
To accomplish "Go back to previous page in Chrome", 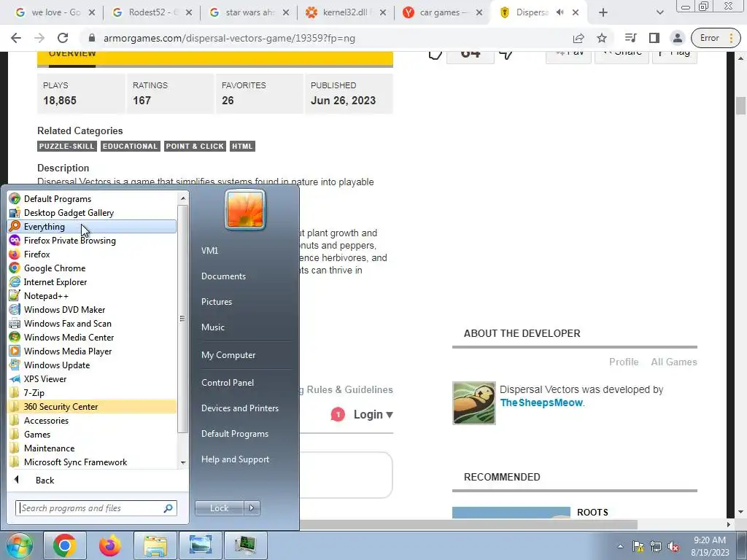I will [x=16, y=38].
